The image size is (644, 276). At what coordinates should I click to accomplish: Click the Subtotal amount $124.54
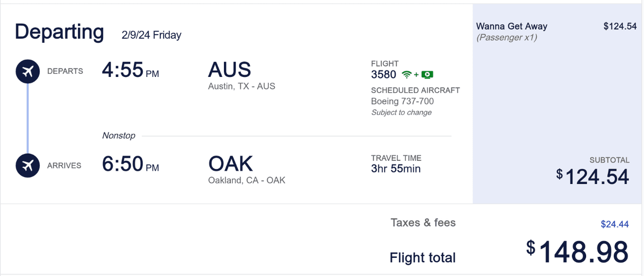(x=593, y=176)
